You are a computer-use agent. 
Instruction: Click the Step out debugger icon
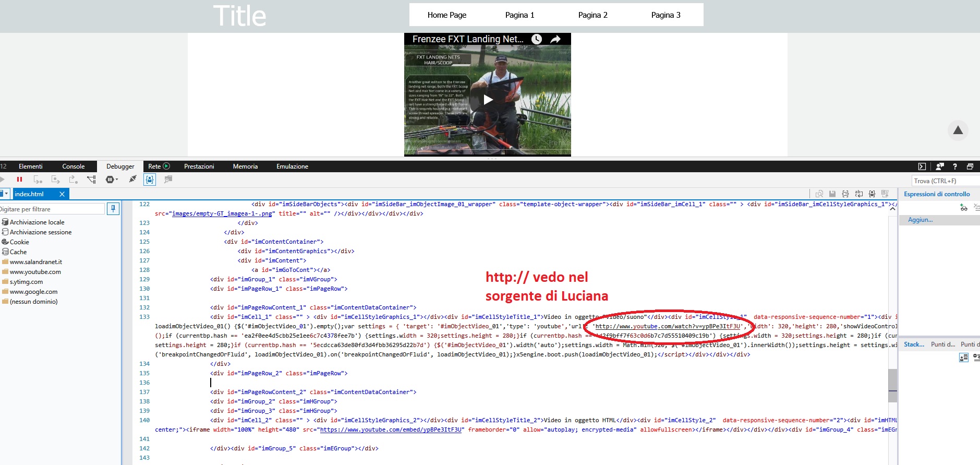point(74,180)
